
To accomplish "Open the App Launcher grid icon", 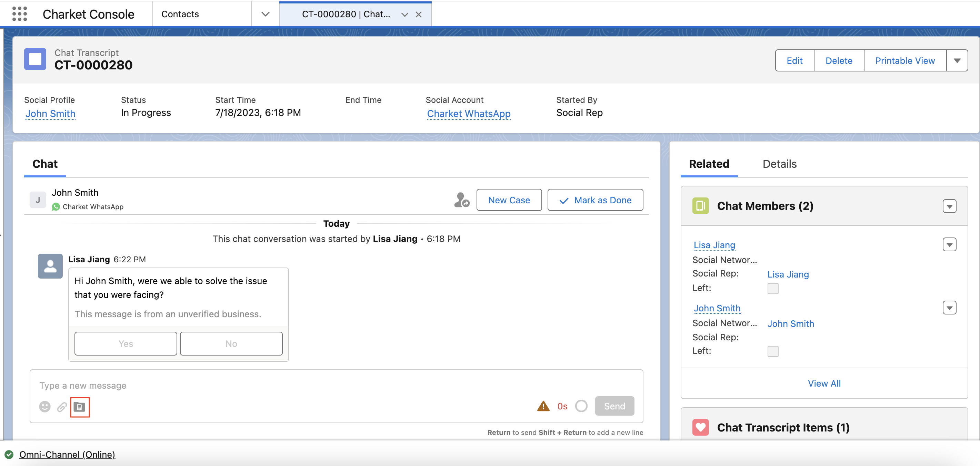I will [19, 14].
